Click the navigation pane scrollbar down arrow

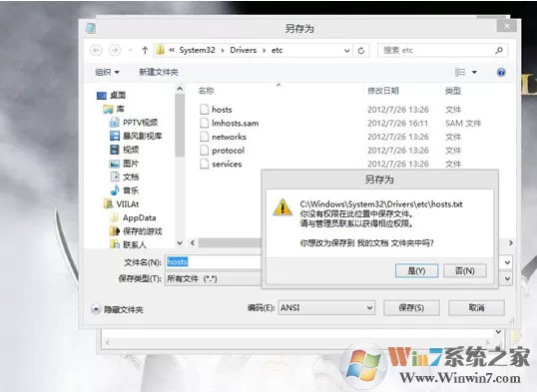point(180,242)
